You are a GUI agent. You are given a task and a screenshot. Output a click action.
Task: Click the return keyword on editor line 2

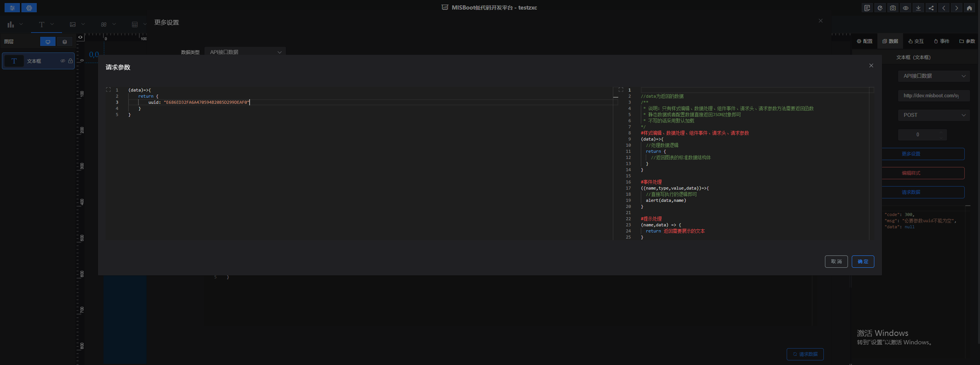[146, 96]
